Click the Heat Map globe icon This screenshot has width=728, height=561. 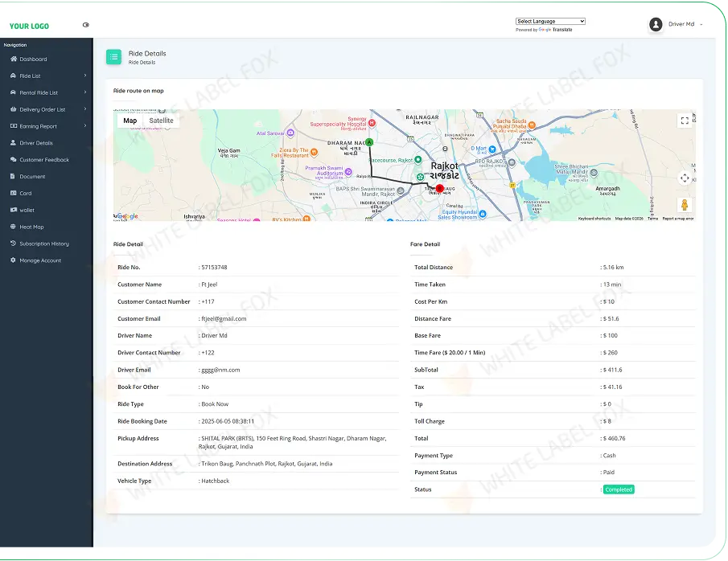14,227
